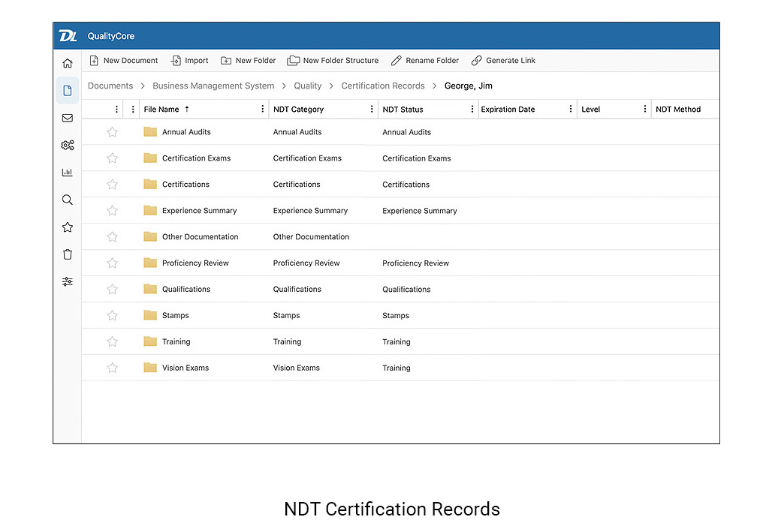Click the New Document button
769x532 pixels.
point(124,61)
